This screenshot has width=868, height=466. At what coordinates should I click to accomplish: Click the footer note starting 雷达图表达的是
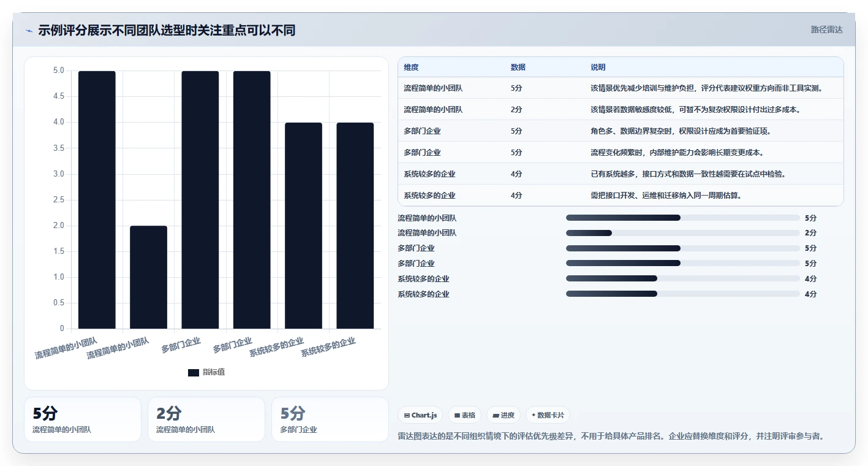pos(611,437)
